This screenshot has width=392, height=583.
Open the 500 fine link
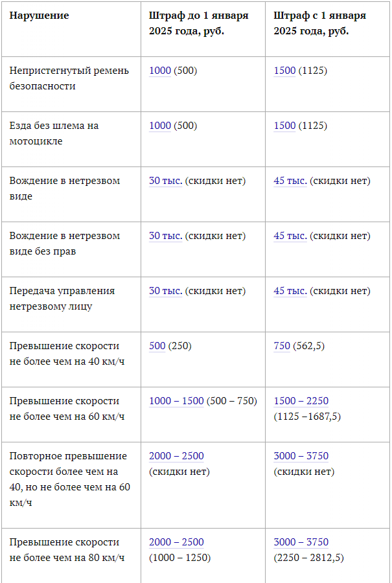point(157,345)
